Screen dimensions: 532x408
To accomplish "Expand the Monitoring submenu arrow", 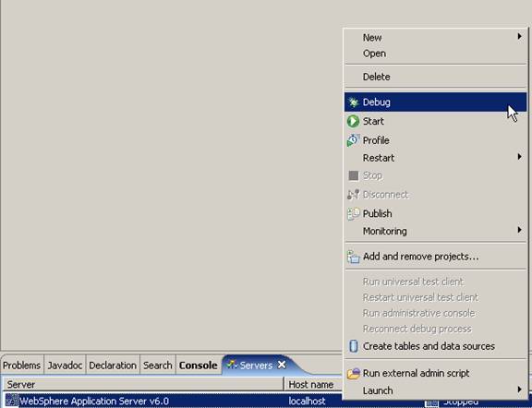I will [x=519, y=230].
